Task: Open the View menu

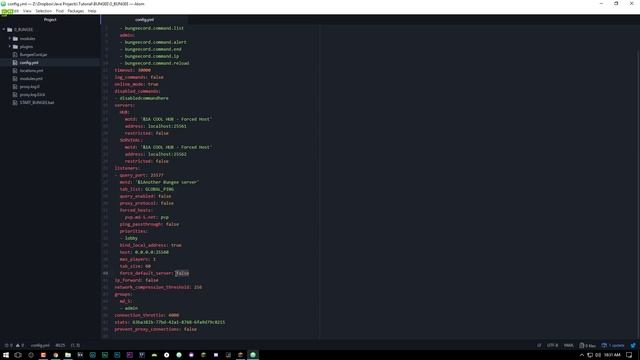Action: pyautogui.click(x=27, y=11)
